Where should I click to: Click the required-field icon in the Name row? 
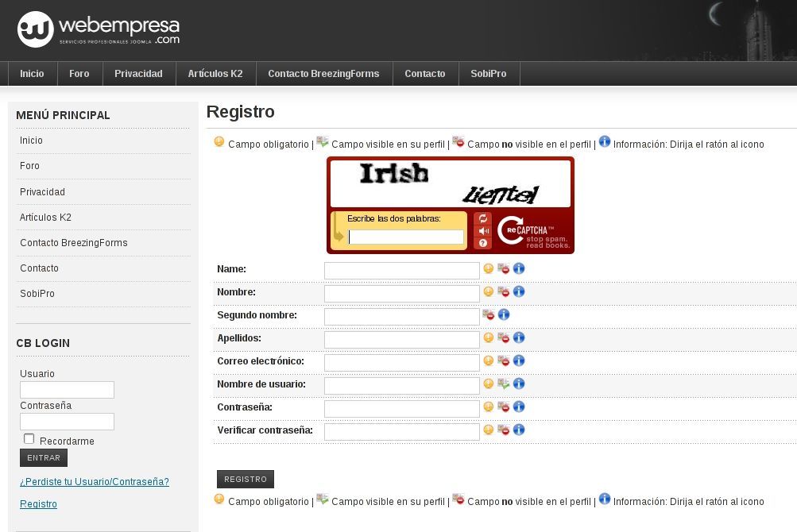[489, 268]
